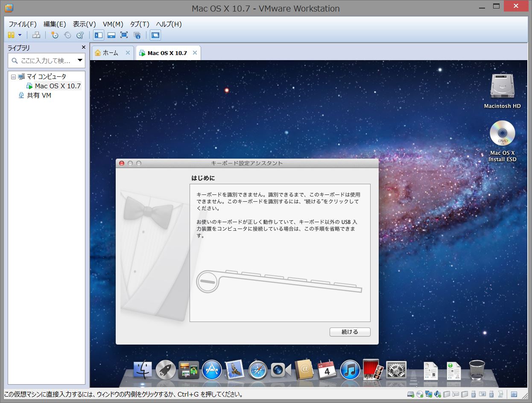The height and width of the screenshot is (403, 532).
Task: Click the hard disk status bar icon
Action: pyautogui.click(x=411, y=394)
